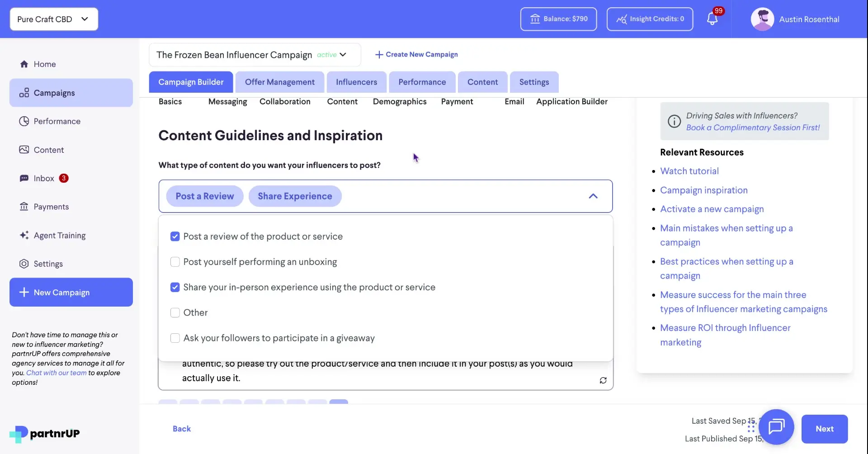
Task: Open the Inbox from the sidebar
Action: coord(43,178)
